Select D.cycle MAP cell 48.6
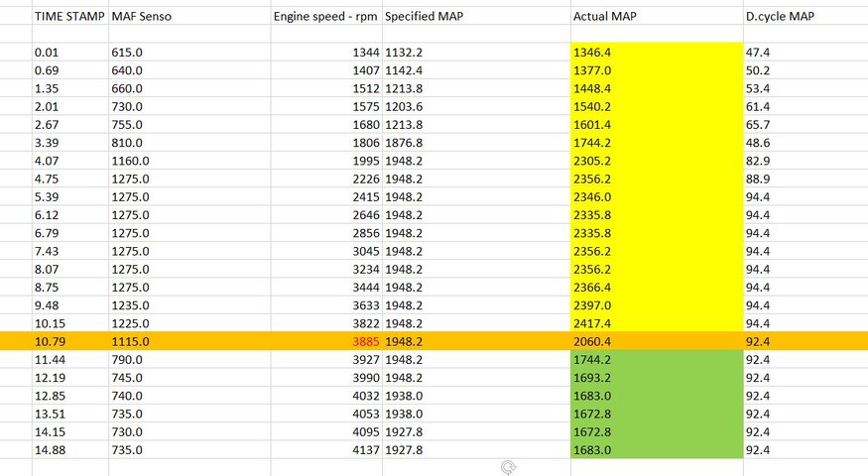This screenshot has width=868, height=476. [x=806, y=143]
